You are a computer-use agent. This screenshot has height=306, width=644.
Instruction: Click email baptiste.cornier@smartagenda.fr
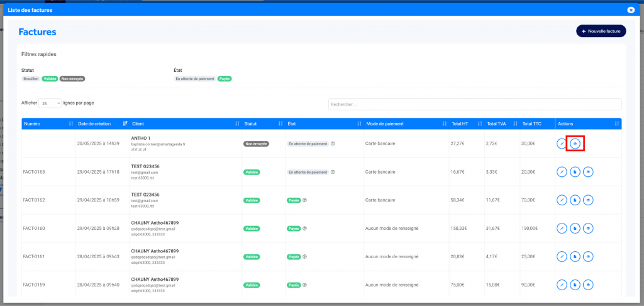click(x=158, y=144)
